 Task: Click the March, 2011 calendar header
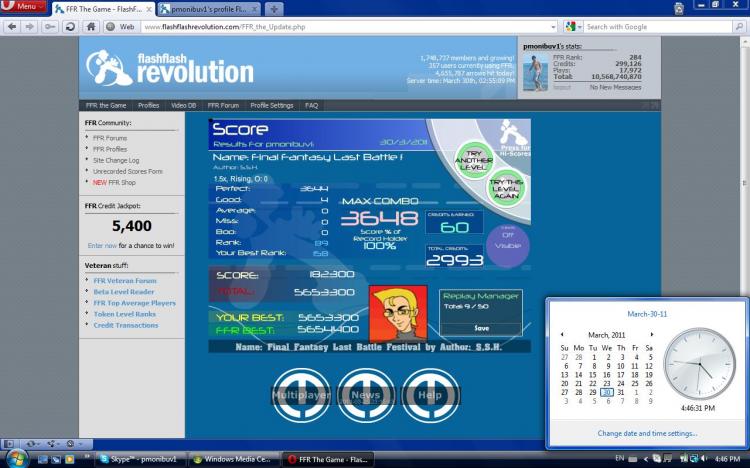(607, 335)
